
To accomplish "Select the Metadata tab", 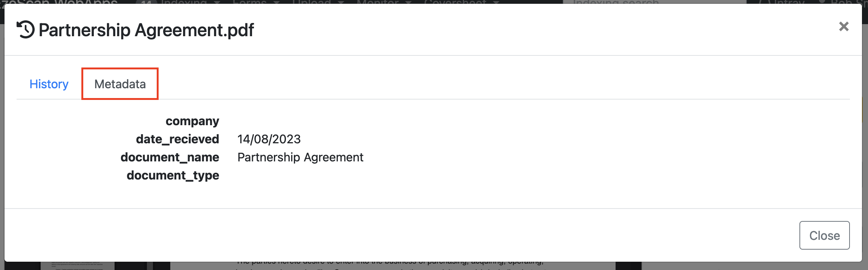I will coord(120,84).
